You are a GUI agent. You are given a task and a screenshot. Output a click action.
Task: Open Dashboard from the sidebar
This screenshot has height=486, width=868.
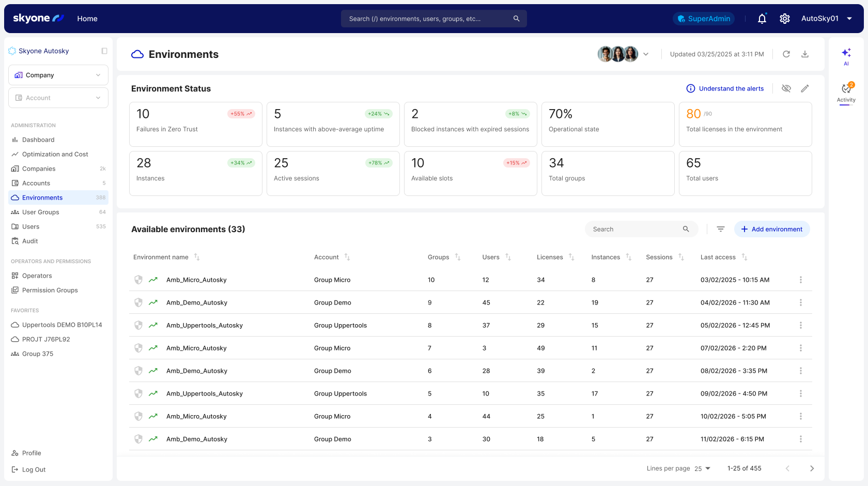click(x=38, y=140)
